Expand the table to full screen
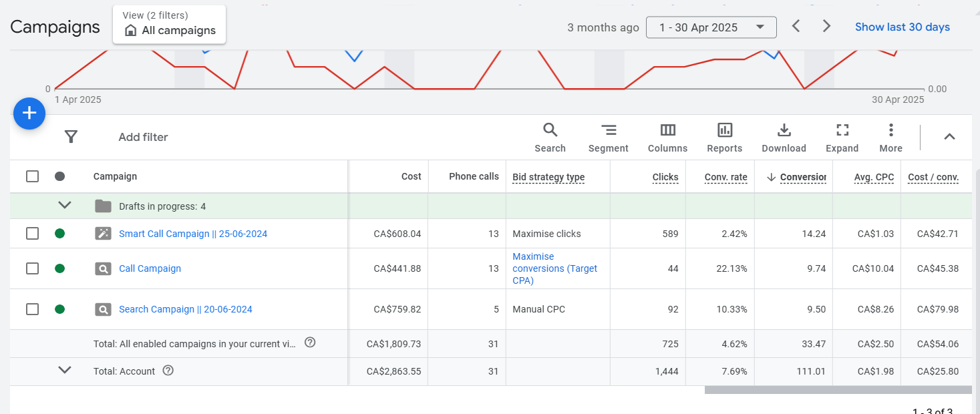This screenshot has width=980, height=414. 842,138
